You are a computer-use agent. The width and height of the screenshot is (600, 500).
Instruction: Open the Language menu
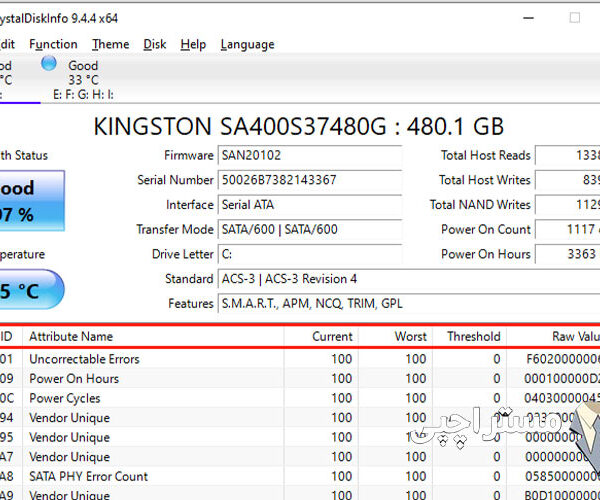point(247,44)
